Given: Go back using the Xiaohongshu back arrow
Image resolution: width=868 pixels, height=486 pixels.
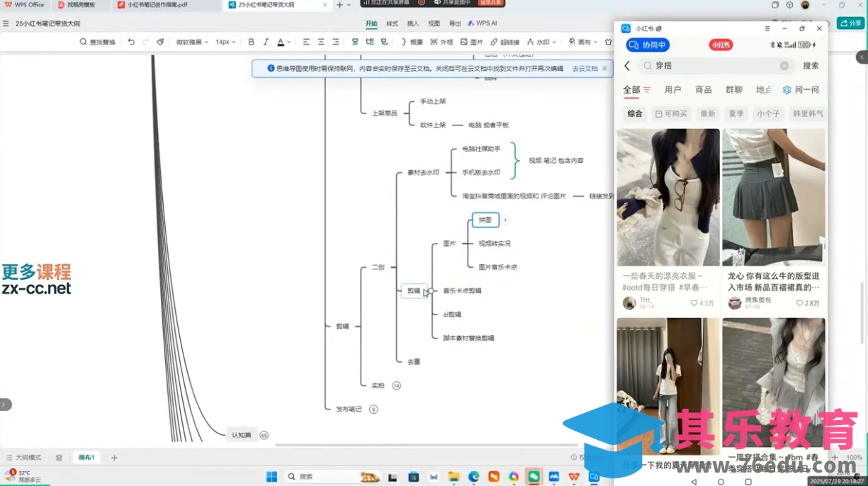Looking at the screenshot, I should (627, 66).
